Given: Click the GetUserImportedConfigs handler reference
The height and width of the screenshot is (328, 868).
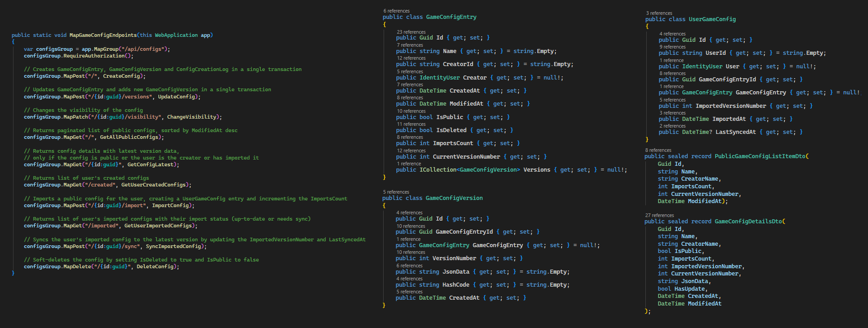Looking at the screenshot, I should click(158, 226).
